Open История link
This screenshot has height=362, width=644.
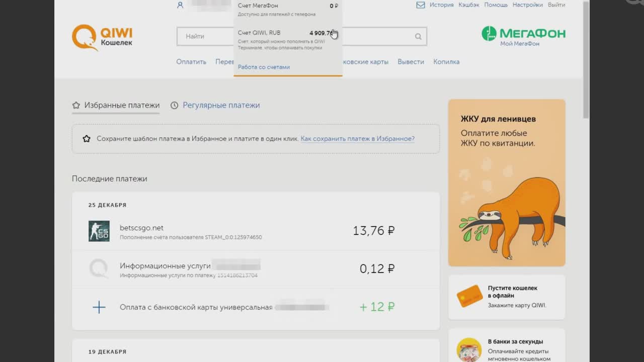point(442,5)
